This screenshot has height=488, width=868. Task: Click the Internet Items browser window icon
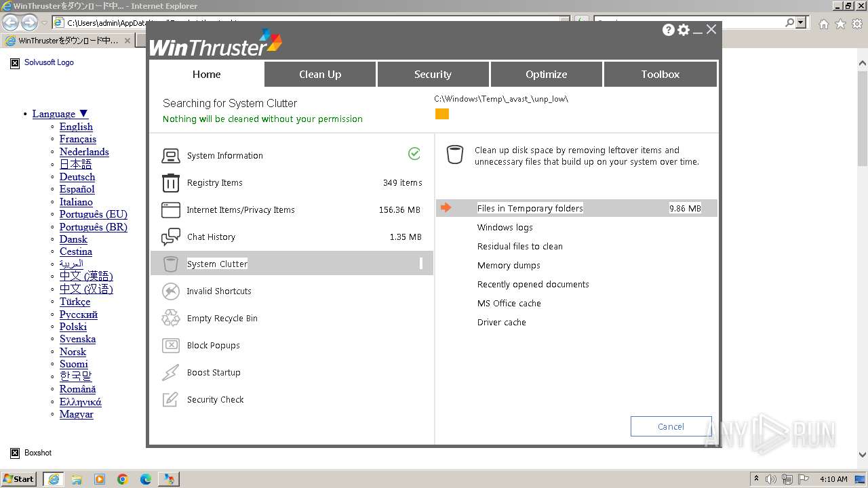pyautogui.click(x=171, y=210)
